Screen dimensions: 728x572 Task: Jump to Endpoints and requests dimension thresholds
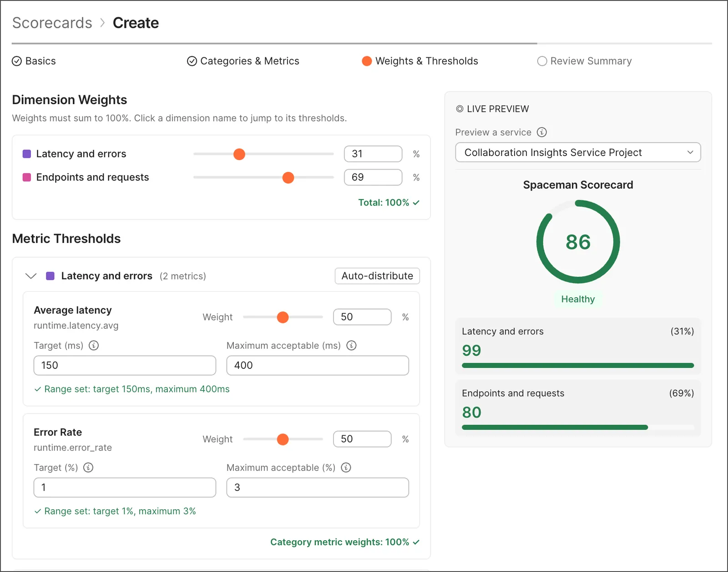point(92,177)
